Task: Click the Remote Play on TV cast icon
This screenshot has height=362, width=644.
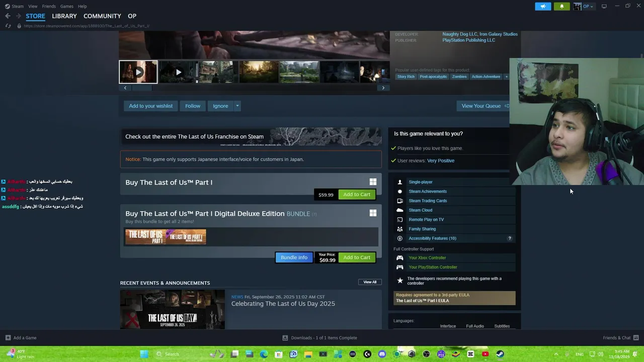Action: click(x=400, y=220)
